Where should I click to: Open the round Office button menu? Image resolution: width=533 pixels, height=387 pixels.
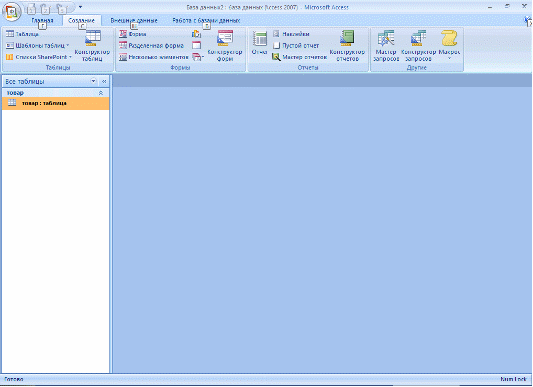click(12, 11)
